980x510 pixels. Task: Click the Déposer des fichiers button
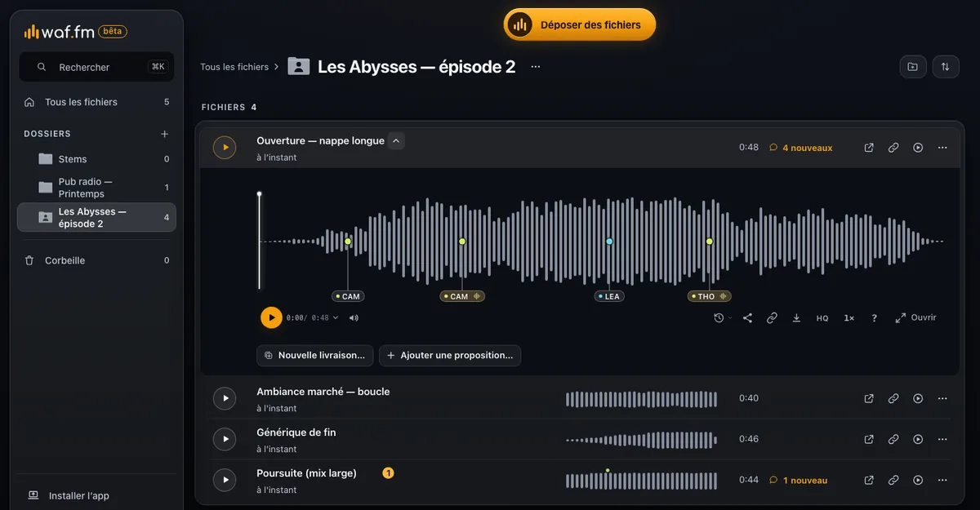pyautogui.click(x=579, y=24)
